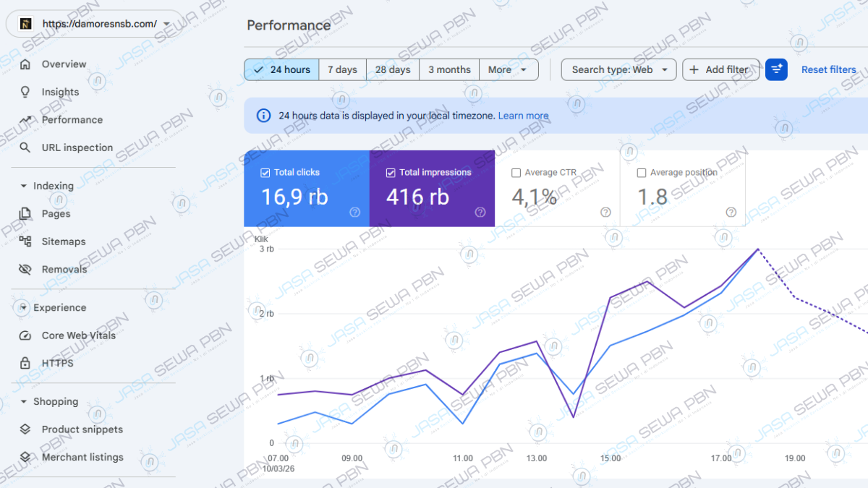The image size is (868, 488).
Task: Select the 3 months date range
Action: pos(448,69)
